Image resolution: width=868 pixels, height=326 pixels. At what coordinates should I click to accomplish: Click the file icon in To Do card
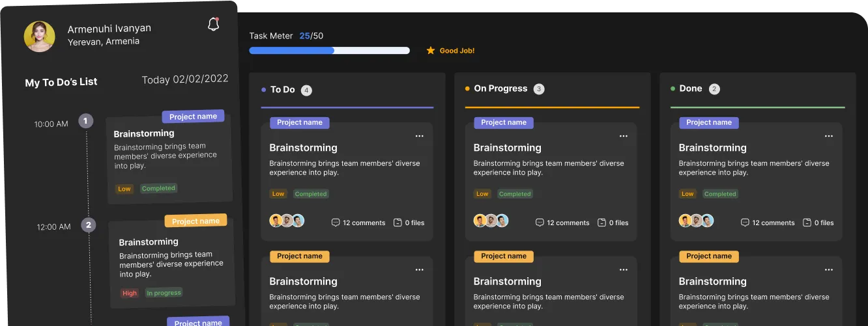pos(398,223)
